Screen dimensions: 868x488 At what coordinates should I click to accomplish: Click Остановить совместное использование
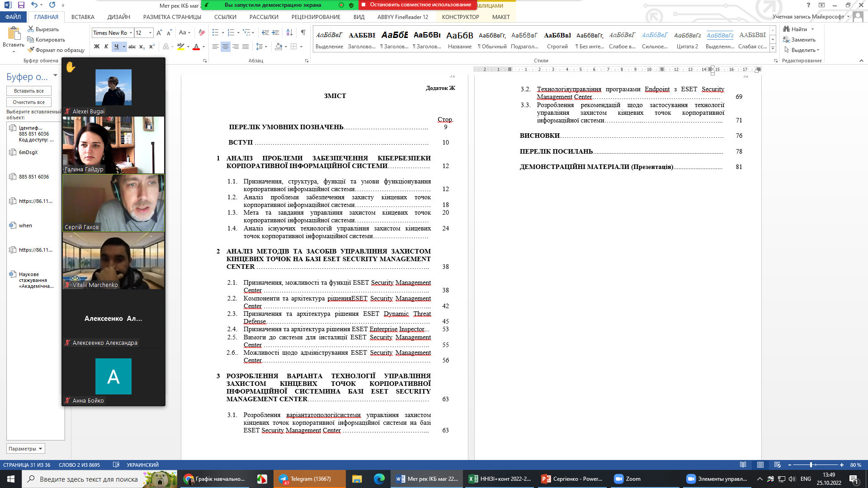pos(417,5)
